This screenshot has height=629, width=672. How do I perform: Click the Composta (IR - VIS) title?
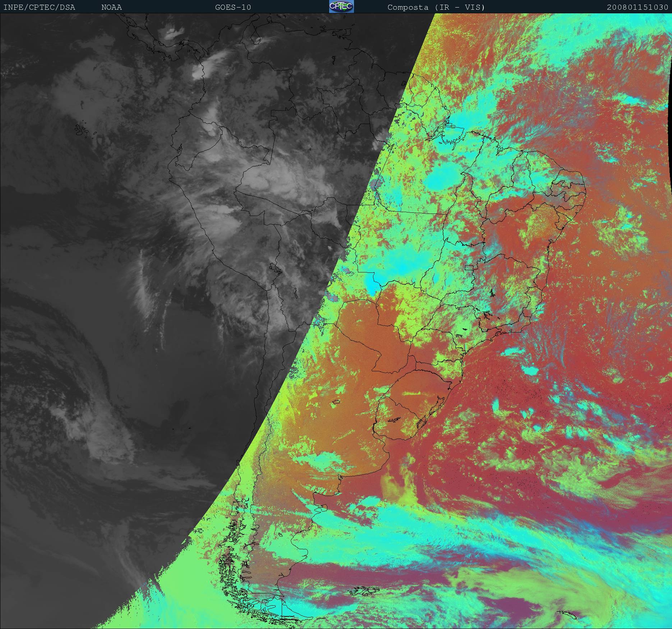(x=436, y=7)
